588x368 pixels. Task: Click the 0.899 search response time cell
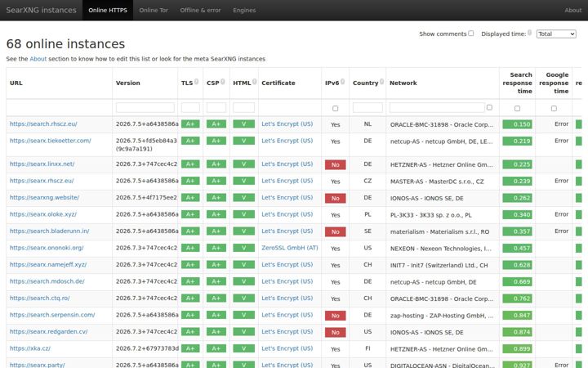tap(517, 349)
